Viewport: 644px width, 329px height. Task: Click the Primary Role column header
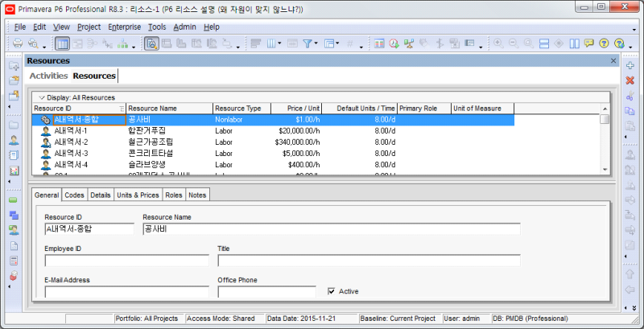[x=424, y=109]
